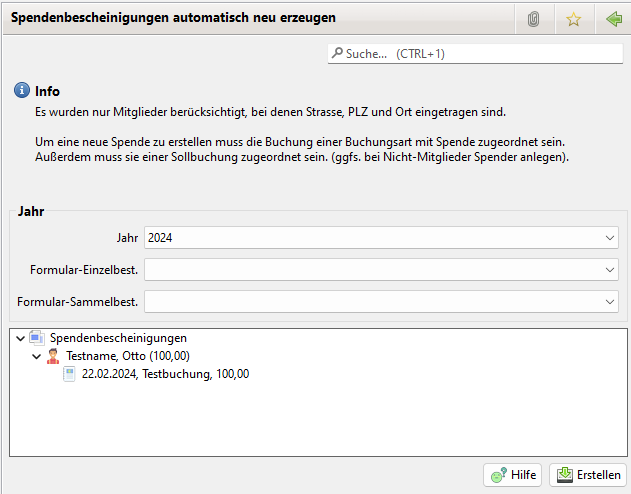Click the green back arrow icon
This screenshot has height=494, width=631.
[613, 19]
